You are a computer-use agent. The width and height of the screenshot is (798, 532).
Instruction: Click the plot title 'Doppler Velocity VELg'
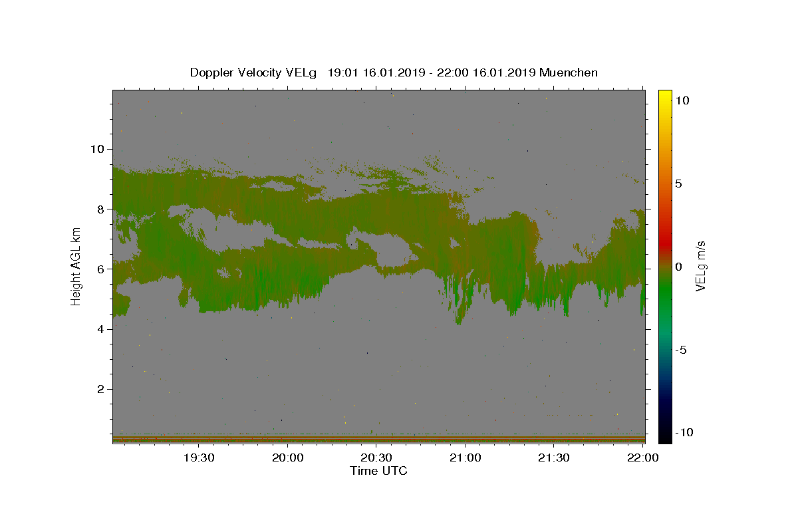253,72
